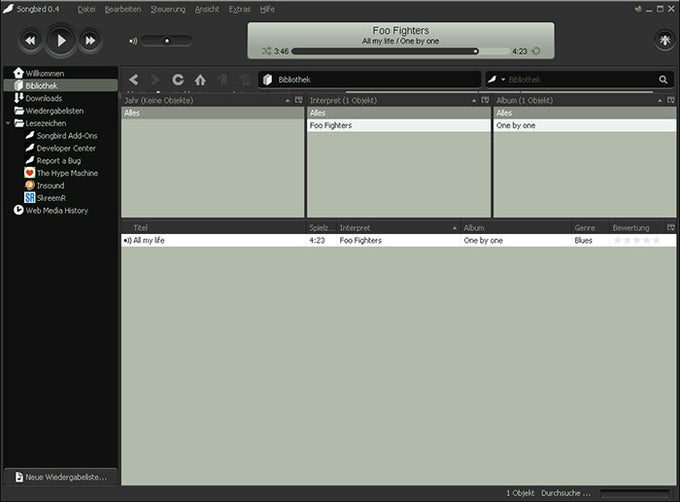Click the song progress seek bar
Viewport: 680px width, 502px height.
click(400, 51)
